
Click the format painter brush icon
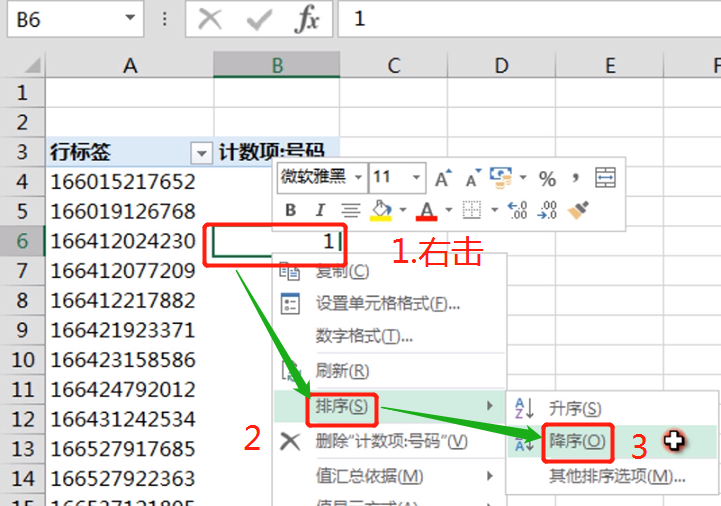tap(578, 210)
